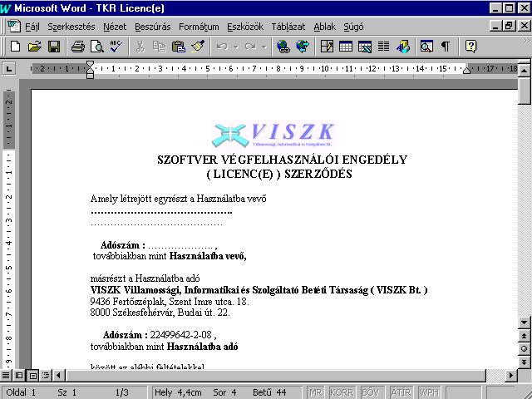Open the Súgó menu
Screen dimensions: 532x399
pyautogui.click(x=353, y=27)
